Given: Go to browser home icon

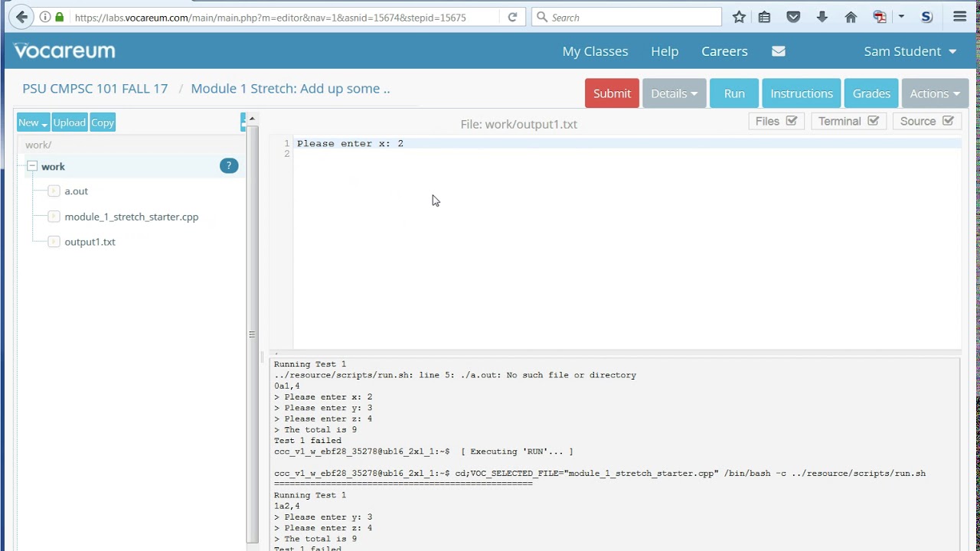Looking at the screenshot, I should (851, 17).
